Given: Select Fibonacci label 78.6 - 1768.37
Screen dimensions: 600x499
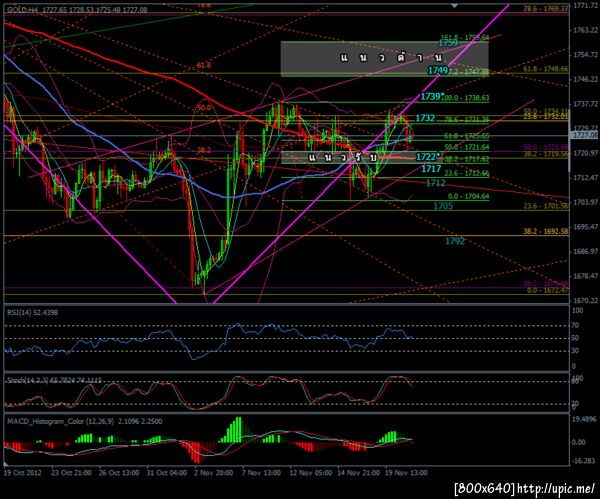Looking at the screenshot, I should tap(546, 8).
